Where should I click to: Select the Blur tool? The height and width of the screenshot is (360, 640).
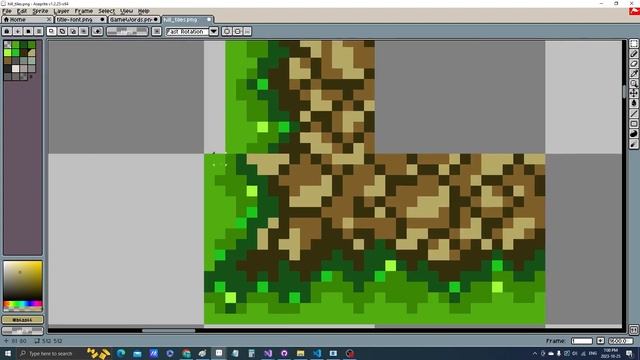coord(633,144)
